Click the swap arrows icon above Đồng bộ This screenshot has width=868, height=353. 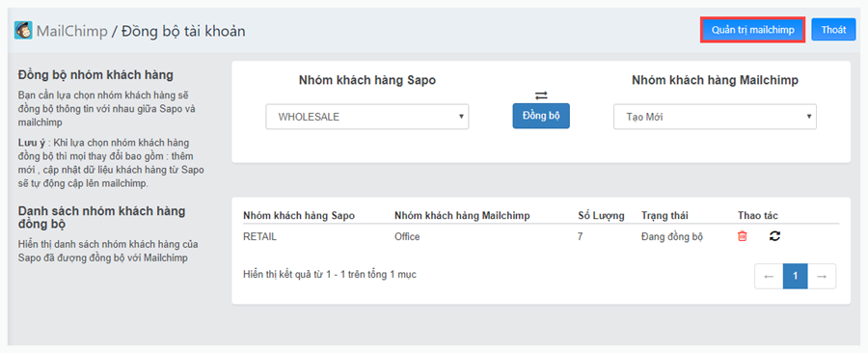point(541,95)
